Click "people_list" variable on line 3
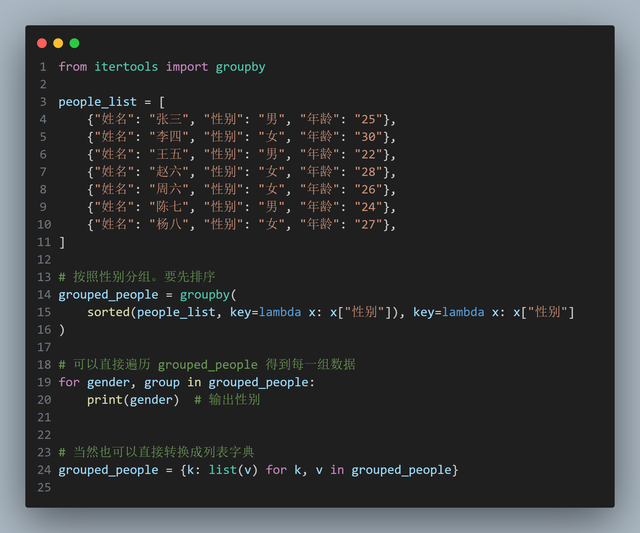This screenshot has height=533, width=640. pos(98,102)
